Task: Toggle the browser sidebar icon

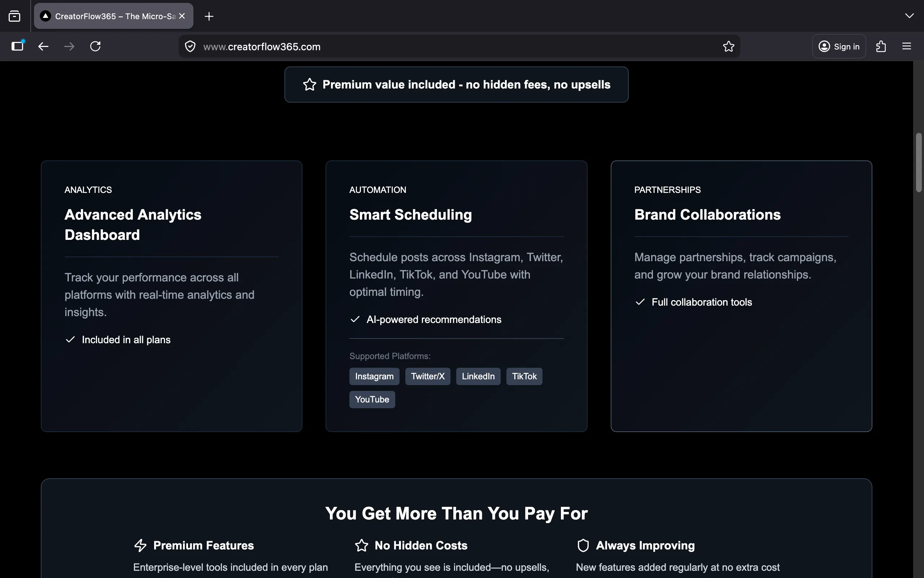Action: (x=18, y=46)
